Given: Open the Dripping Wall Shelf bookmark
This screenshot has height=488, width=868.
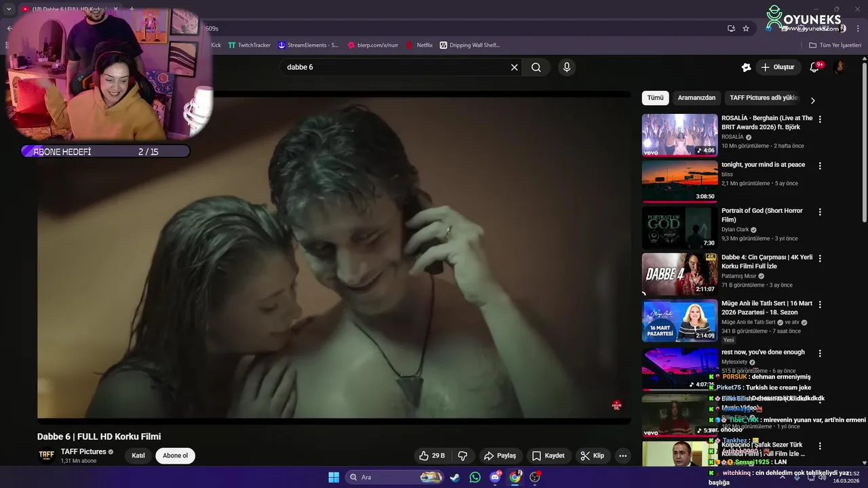Looking at the screenshot, I should [x=469, y=45].
